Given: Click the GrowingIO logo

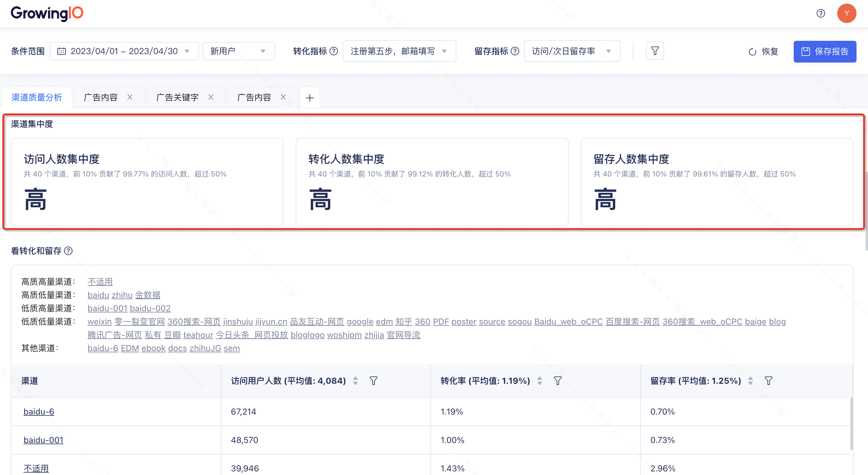Looking at the screenshot, I should click(47, 14).
